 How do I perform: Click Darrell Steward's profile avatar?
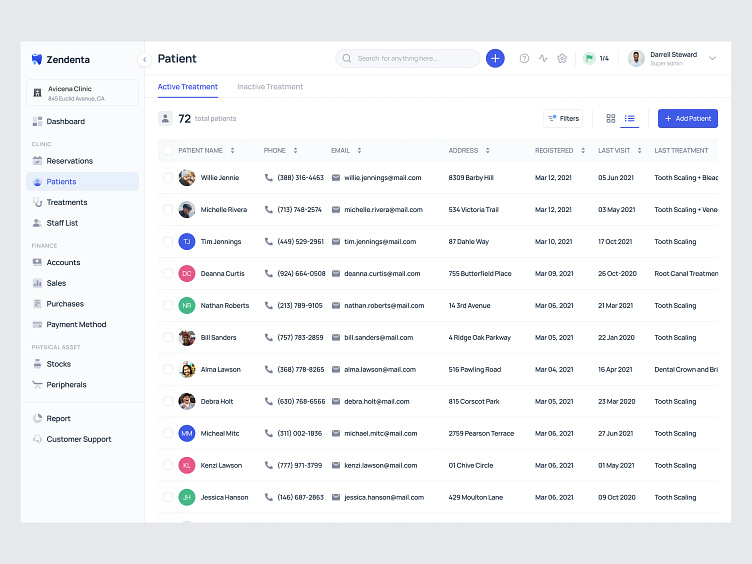(636, 59)
